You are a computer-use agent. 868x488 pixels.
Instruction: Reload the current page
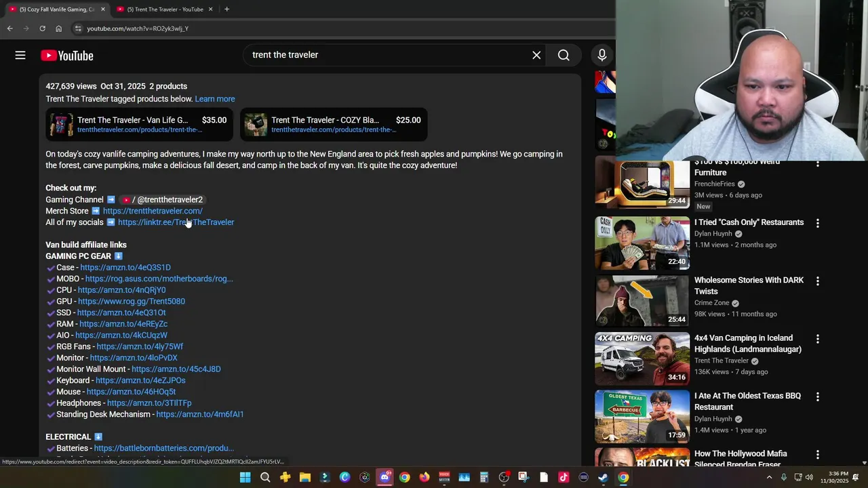point(42,28)
